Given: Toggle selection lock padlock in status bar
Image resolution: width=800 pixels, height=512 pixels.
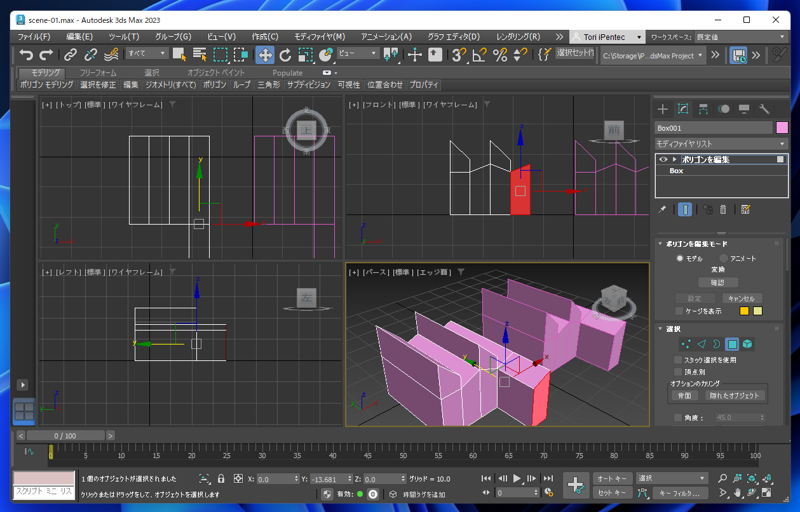Looking at the screenshot, I should coord(221,478).
